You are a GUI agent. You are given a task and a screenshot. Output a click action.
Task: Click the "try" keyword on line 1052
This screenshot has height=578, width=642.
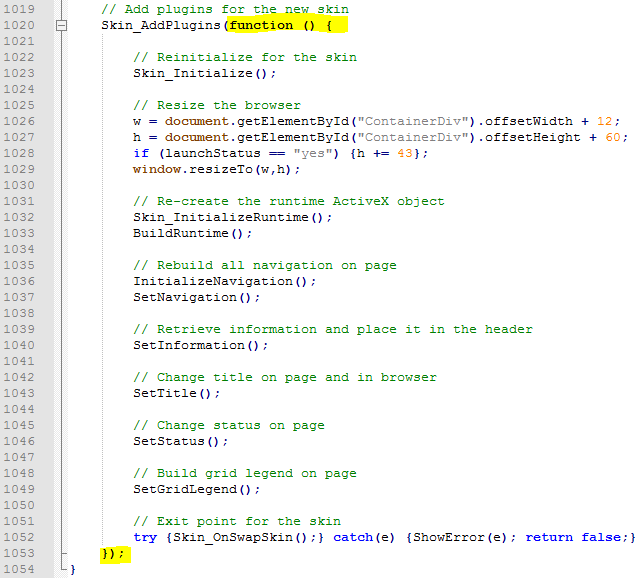145,537
